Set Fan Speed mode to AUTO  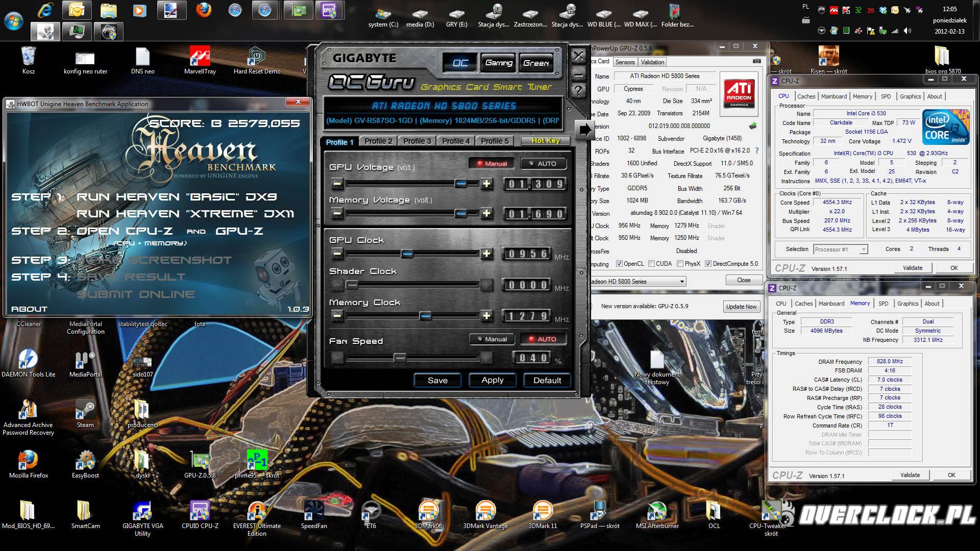coord(543,339)
